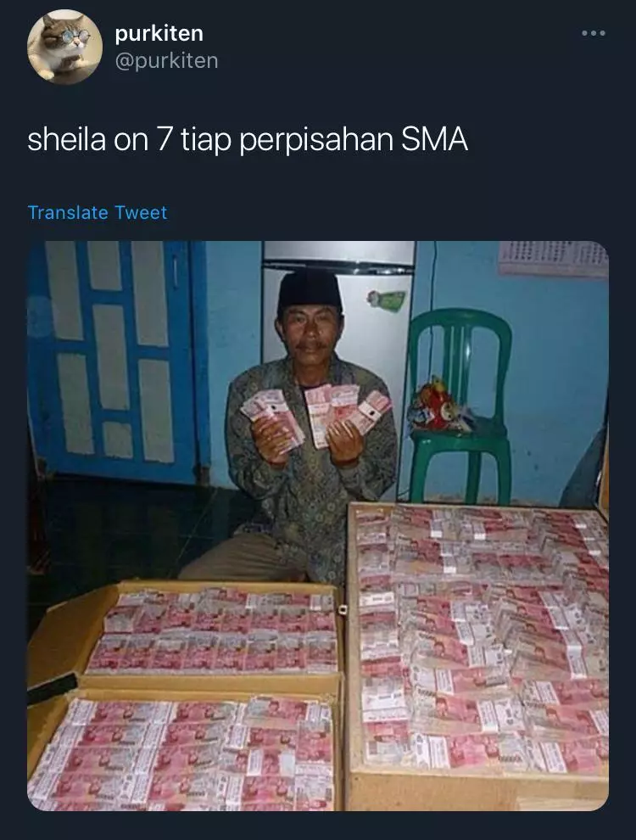Viewport: 636px width, 840px height.
Task: Click the word "sheila" in the tweet text
Action: coord(67,139)
